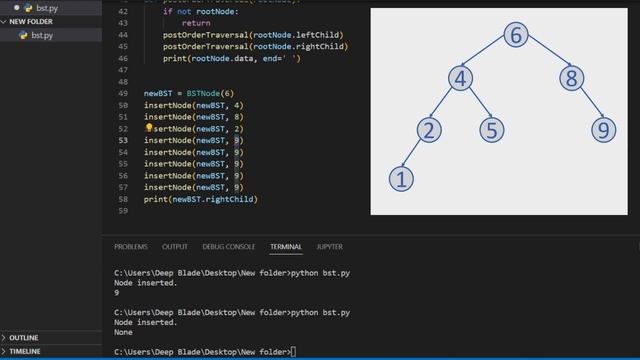Open bst.py under Open Editors list
The image size is (640, 360).
click(46, 8)
